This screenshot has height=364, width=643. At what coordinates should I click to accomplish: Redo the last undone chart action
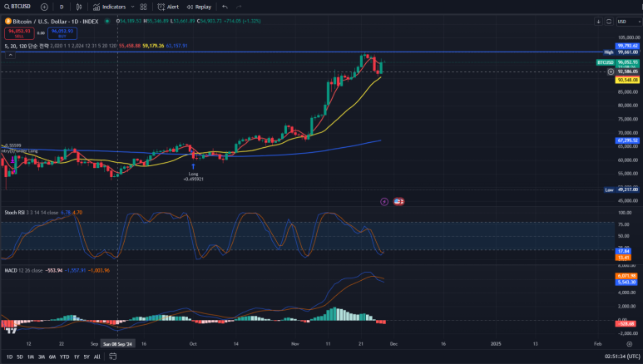coord(239,7)
